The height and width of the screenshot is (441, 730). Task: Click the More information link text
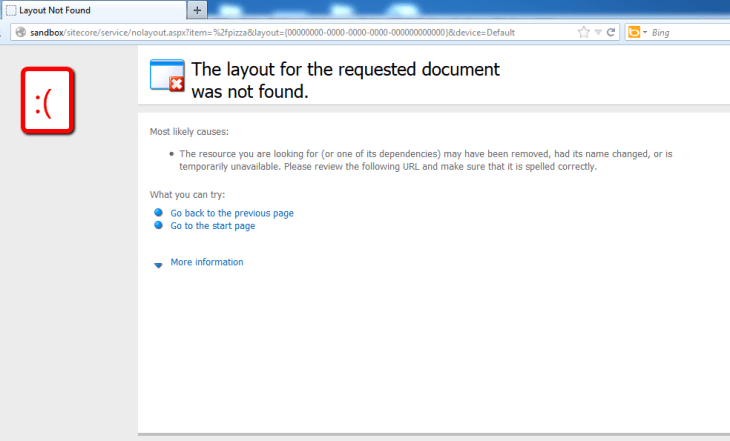click(x=206, y=262)
